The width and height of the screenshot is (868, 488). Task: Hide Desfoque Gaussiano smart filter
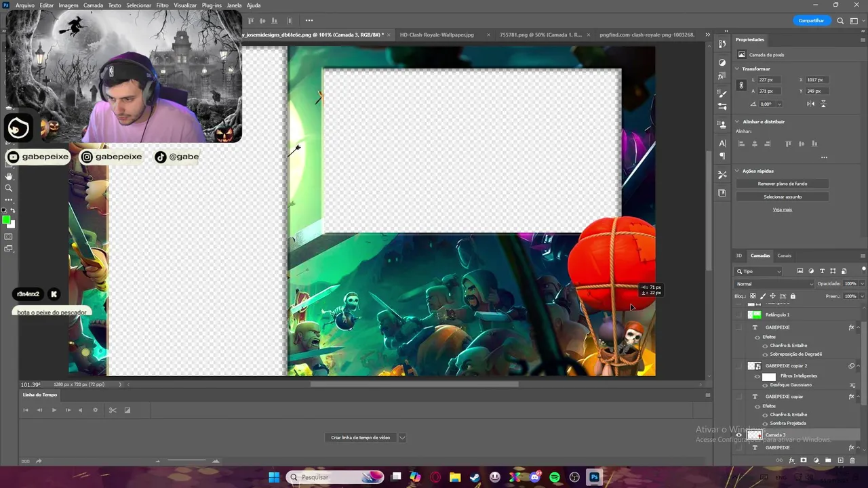766,385
